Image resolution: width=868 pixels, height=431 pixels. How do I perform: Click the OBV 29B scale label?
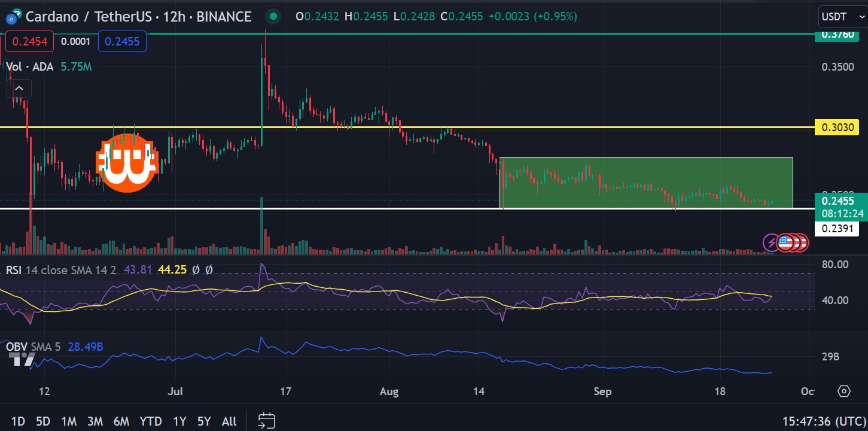pos(831,357)
